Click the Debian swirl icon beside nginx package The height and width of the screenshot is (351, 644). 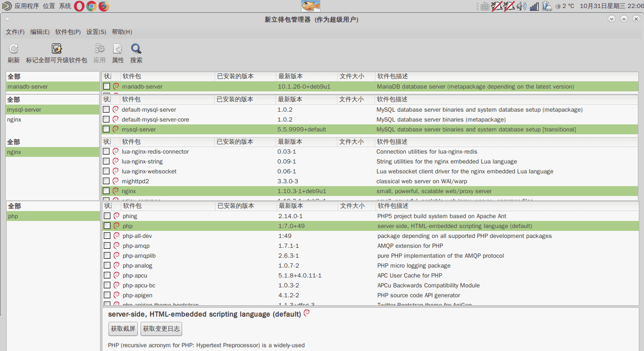[x=116, y=191]
